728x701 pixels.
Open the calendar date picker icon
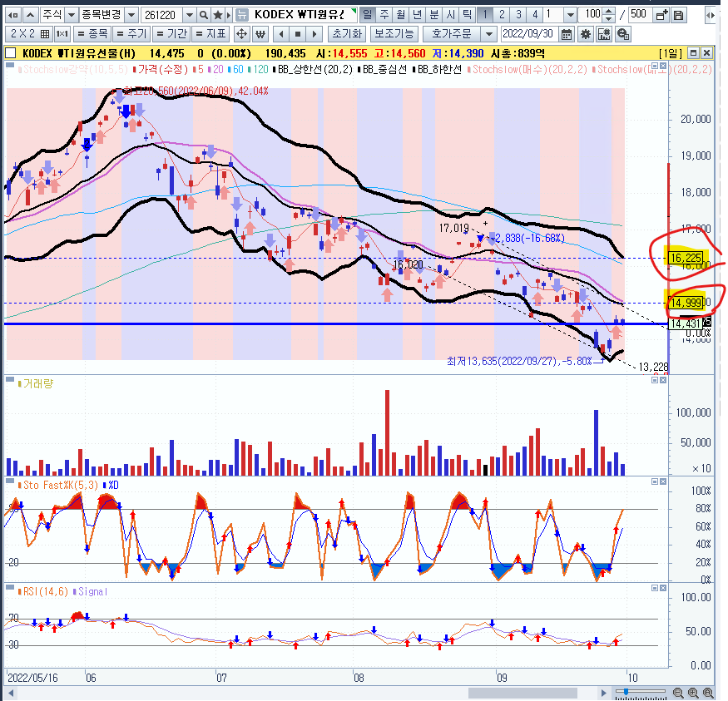[566, 34]
